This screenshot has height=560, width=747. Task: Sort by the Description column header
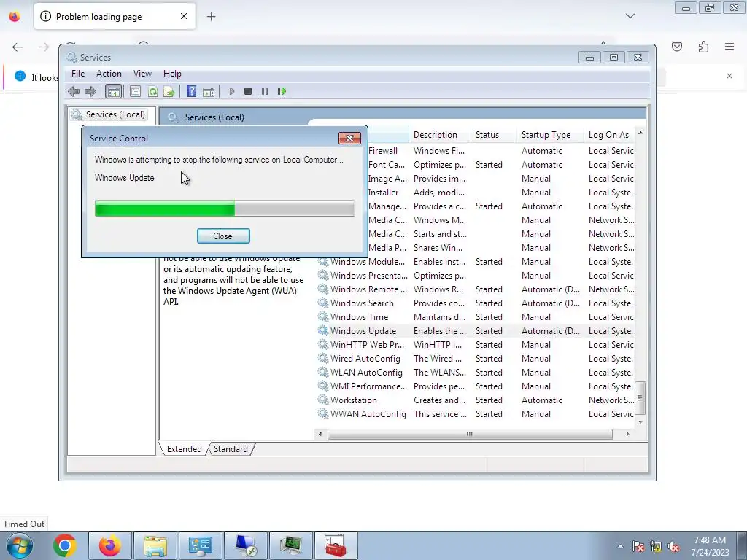click(439, 135)
